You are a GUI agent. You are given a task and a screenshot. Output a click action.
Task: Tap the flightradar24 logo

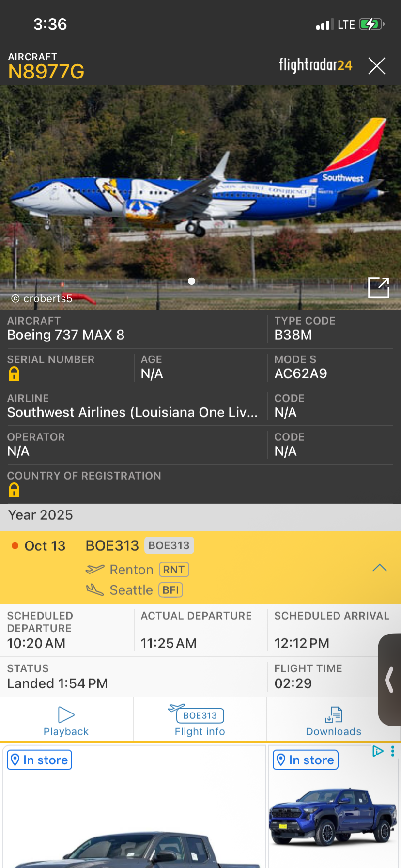[315, 65]
